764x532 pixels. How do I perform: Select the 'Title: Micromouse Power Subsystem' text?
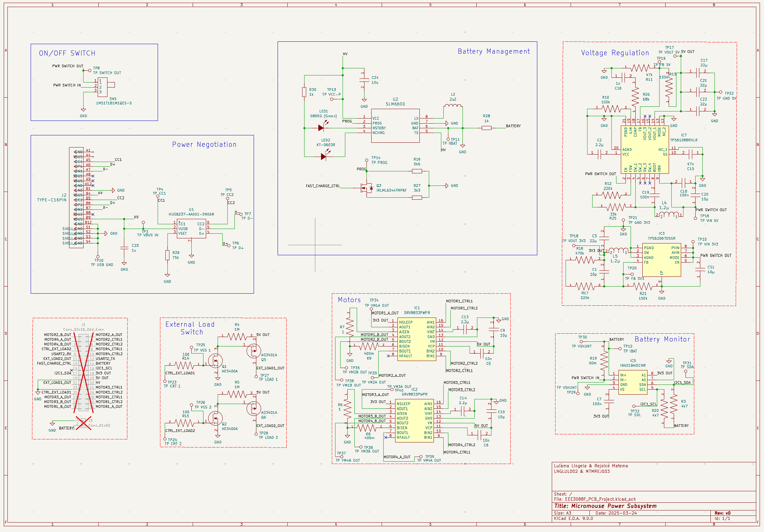[x=605, y=506]
